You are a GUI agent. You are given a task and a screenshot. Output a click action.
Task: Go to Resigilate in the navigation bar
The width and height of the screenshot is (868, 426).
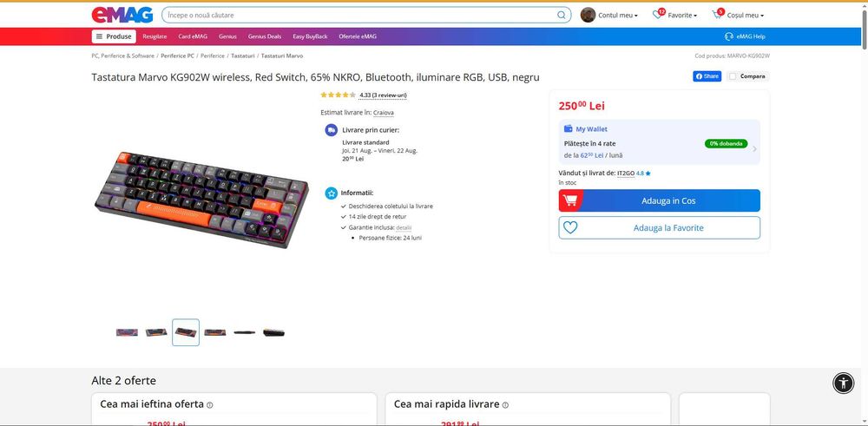(155, 36)
